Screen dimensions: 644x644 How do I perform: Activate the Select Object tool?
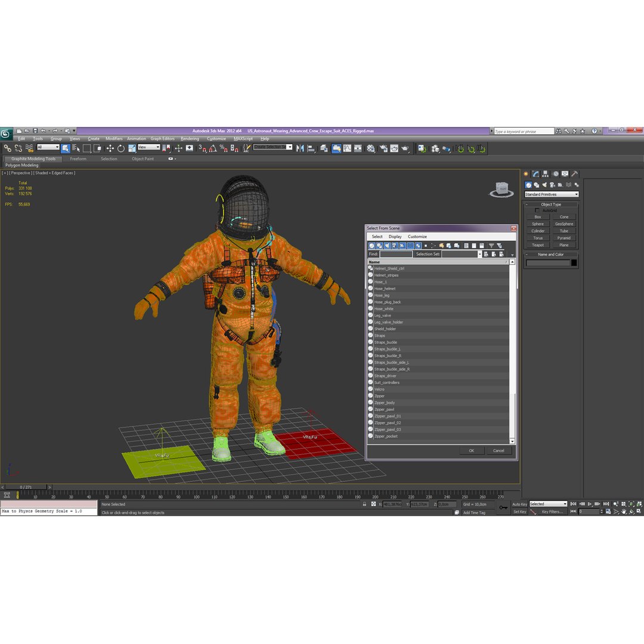tap(66, 148)
